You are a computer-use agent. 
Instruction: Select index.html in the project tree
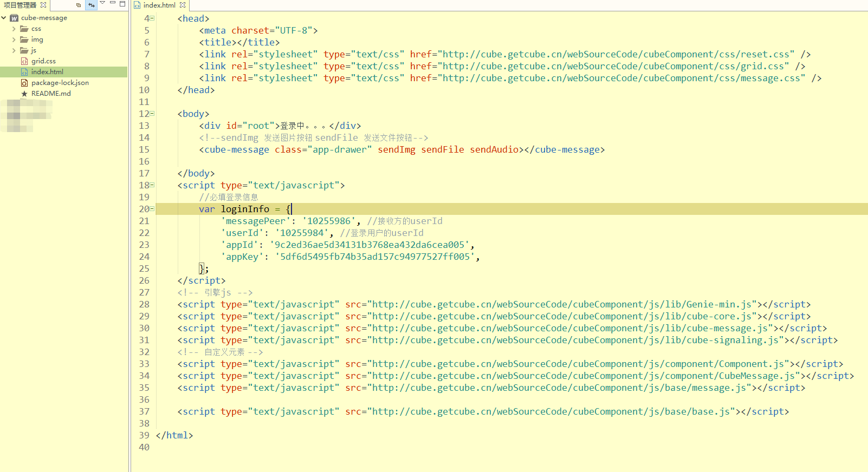(x=47, y=72)
